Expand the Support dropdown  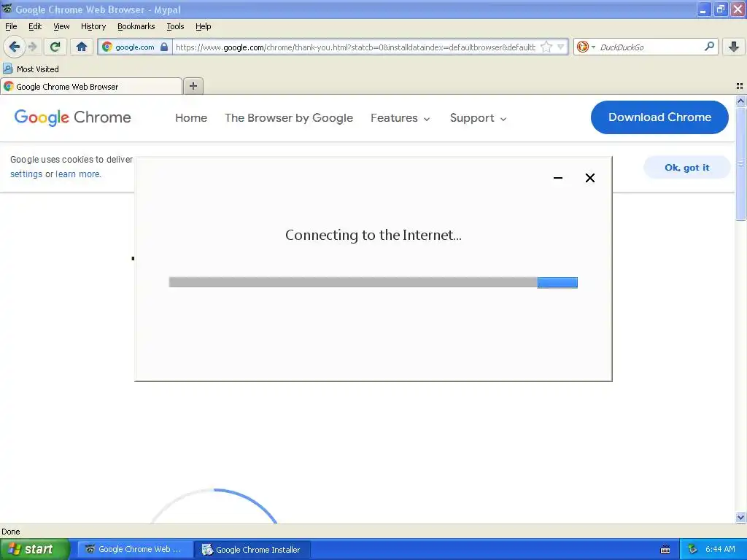pos(478,117)
